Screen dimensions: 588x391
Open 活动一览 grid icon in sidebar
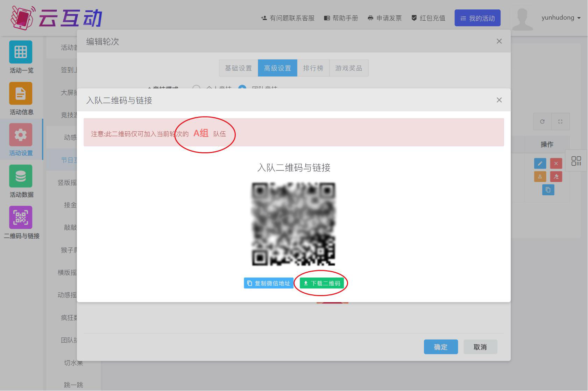pos(21,52)
